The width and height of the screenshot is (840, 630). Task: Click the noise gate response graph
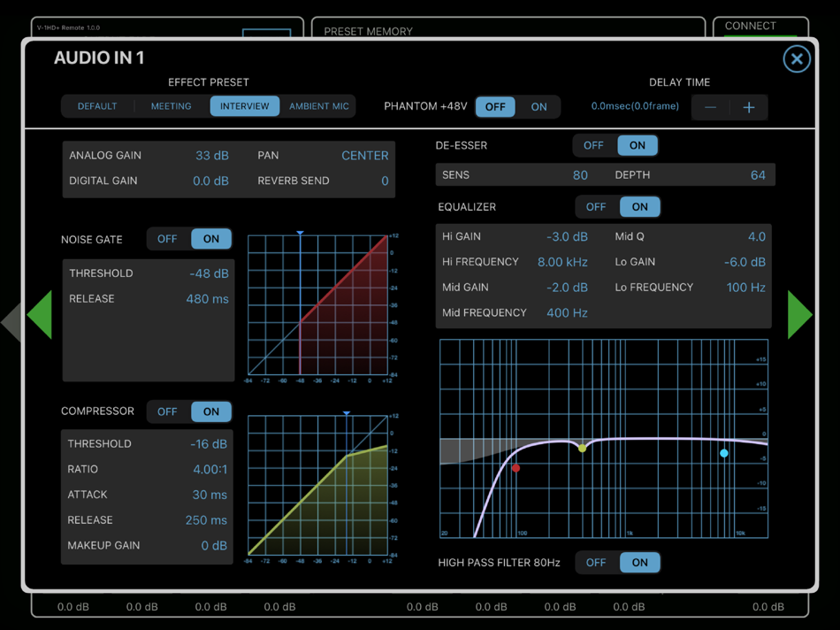pos(317,305)
